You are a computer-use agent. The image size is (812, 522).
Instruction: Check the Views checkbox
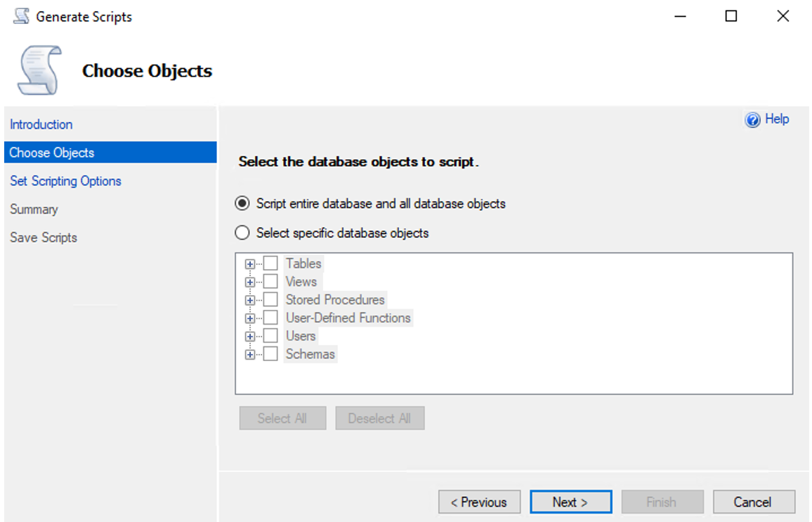270,281
